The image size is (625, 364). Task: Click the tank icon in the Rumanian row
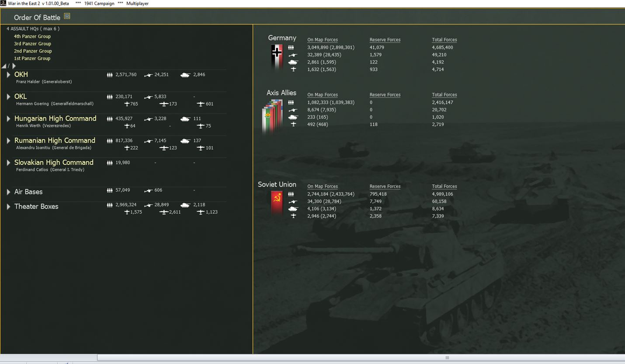point(185,141)
